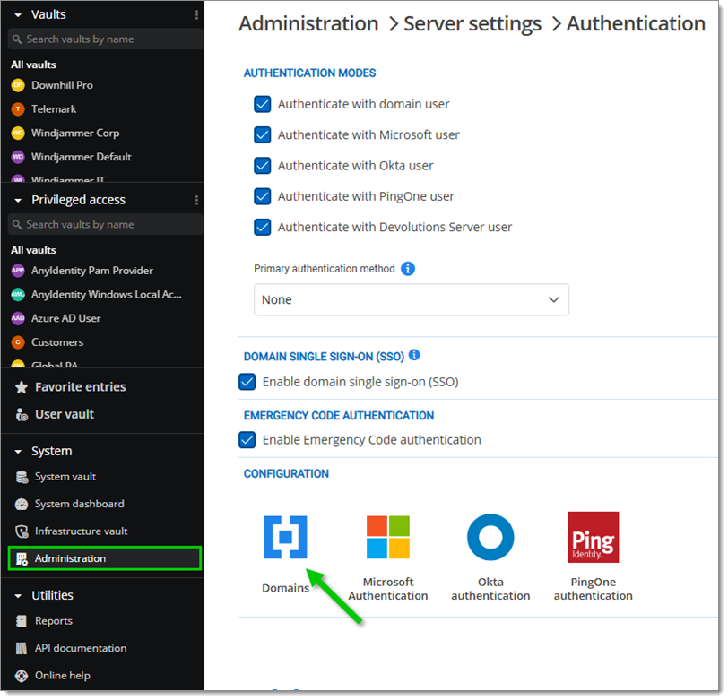Open Microsoft Authentication configuration
The image size is (728, 700).
pos(388,538)
